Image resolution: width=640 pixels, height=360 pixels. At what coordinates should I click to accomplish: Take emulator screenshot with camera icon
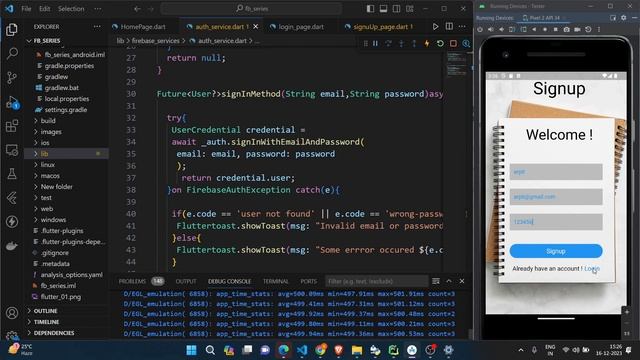click(x=566, y=29)
